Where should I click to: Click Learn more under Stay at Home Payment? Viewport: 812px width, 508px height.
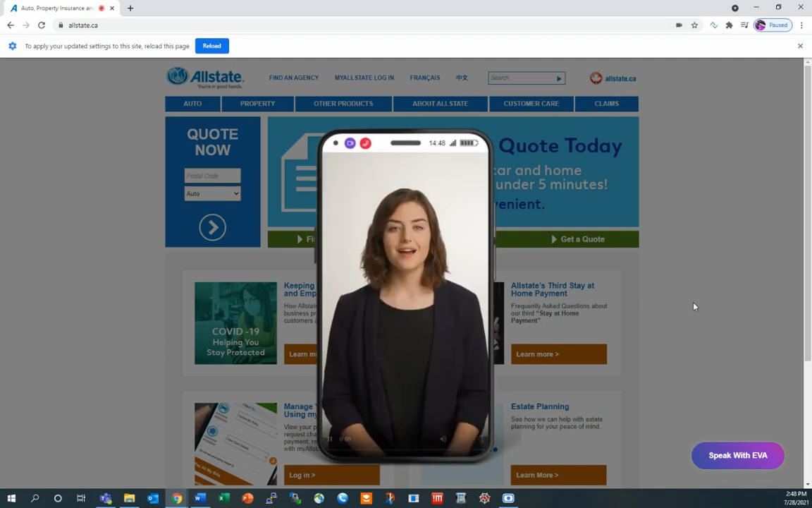559,354
